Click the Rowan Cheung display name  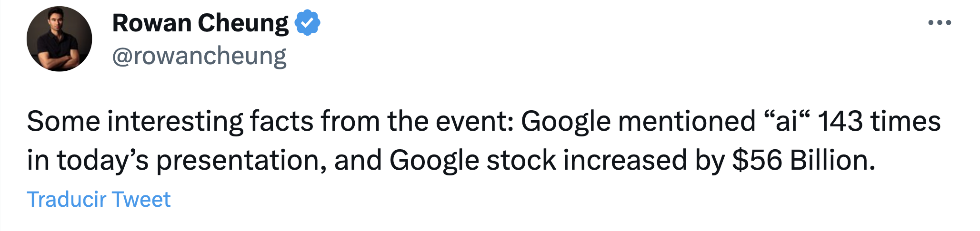pyautogui.click(x=200, y=23)
